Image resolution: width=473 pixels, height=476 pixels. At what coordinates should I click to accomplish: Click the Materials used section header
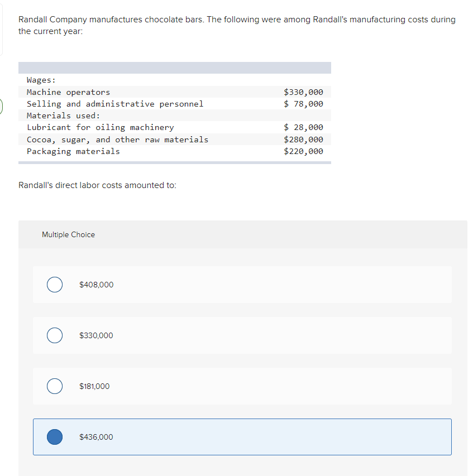(64, 116)
